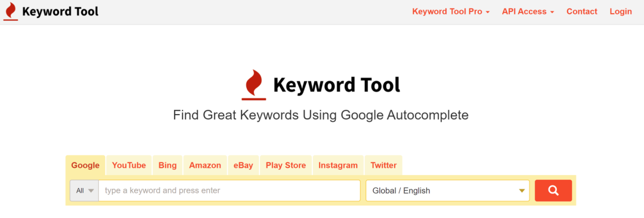Click 'Find Great Keywords Using Google Autocomplete' heading
Viewport: 644px width, 218px height.
click(x=321, y=115)
